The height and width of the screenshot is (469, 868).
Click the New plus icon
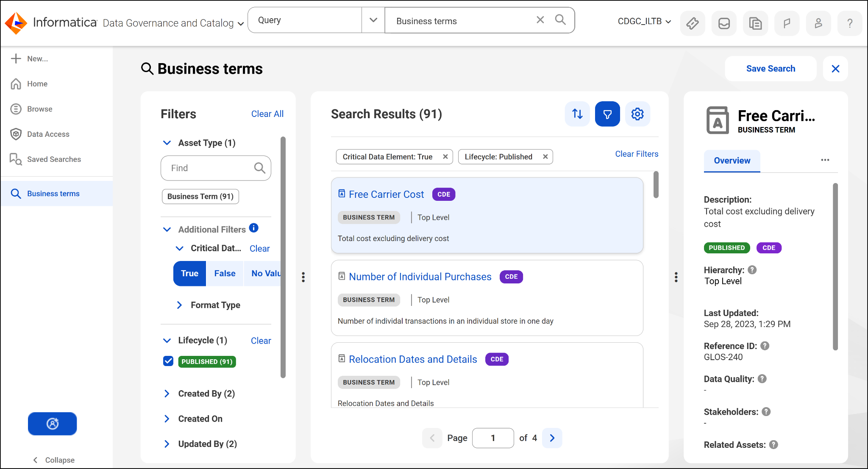point(16,58)
